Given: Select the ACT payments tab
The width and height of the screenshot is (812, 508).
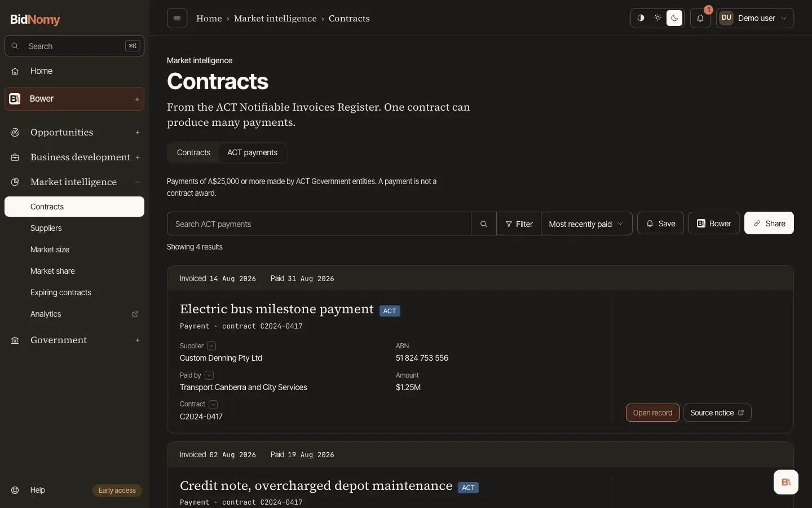Looking at the screenshot, I should (252, 152).
